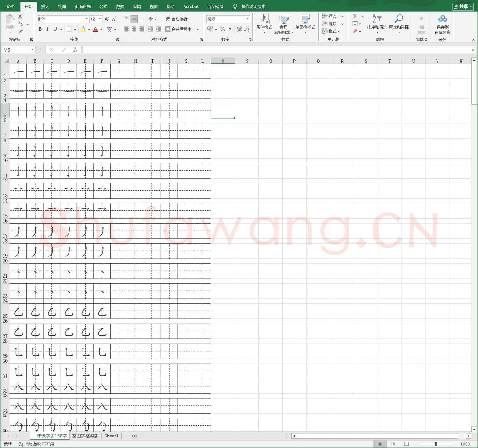Open the 格式 cells format dropdown
The height and width of the screenshot is (448, 478).
(x=331, y=31)
